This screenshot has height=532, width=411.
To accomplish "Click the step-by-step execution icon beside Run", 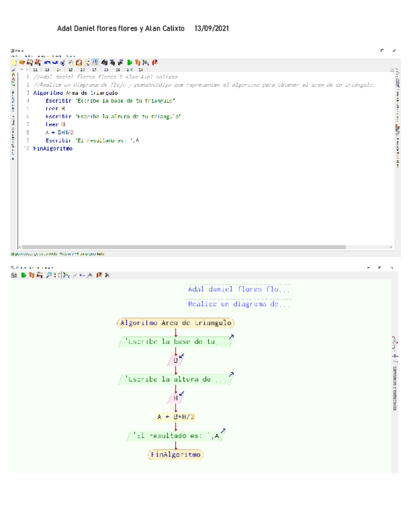I will click(137, 62).
